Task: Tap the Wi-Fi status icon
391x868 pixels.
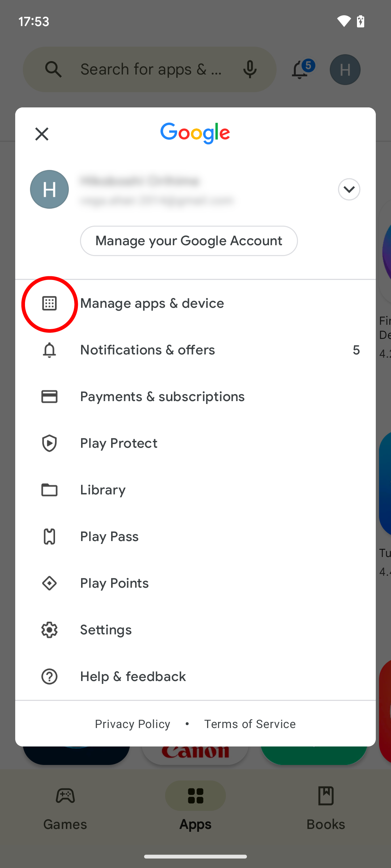Action: (344, 21)
